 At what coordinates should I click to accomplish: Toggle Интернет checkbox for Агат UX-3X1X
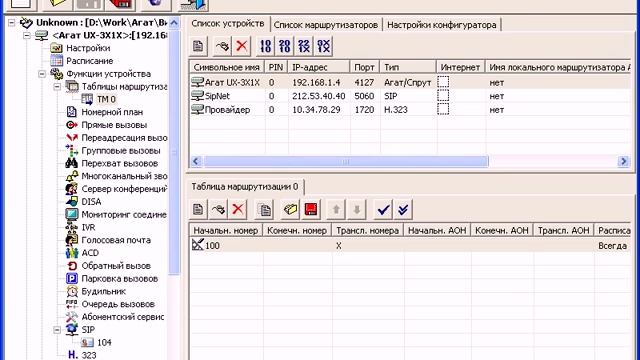click(x=443, y=82)
